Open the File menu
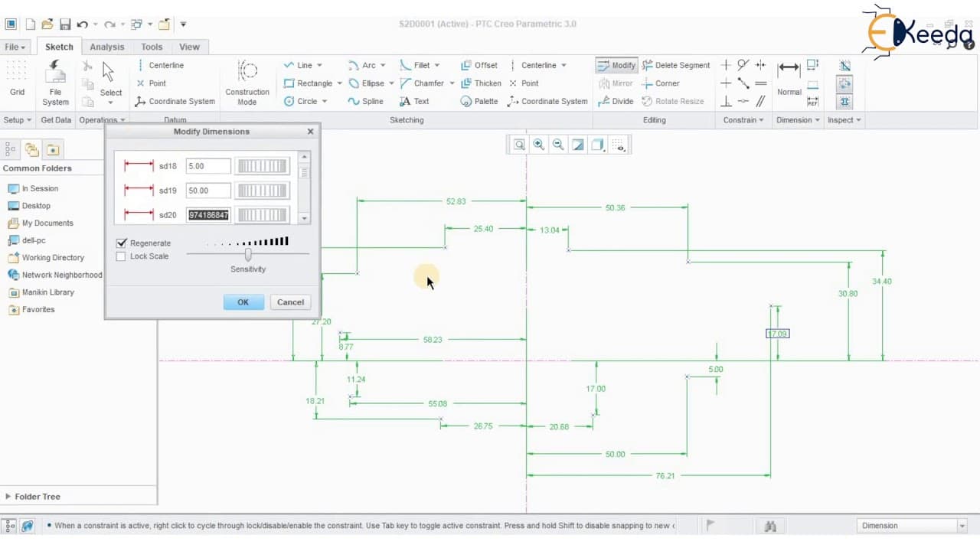 15,47
